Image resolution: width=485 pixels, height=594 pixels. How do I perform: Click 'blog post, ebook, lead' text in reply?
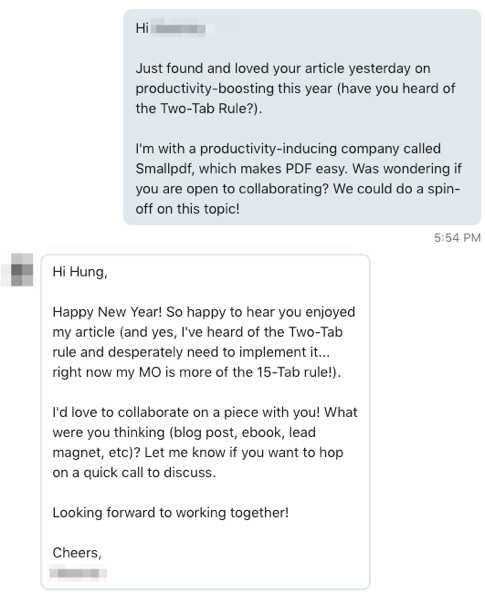point(242,432)
